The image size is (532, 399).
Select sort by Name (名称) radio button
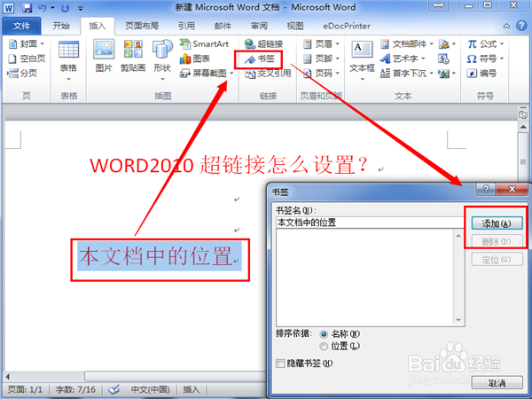(324, 334)
